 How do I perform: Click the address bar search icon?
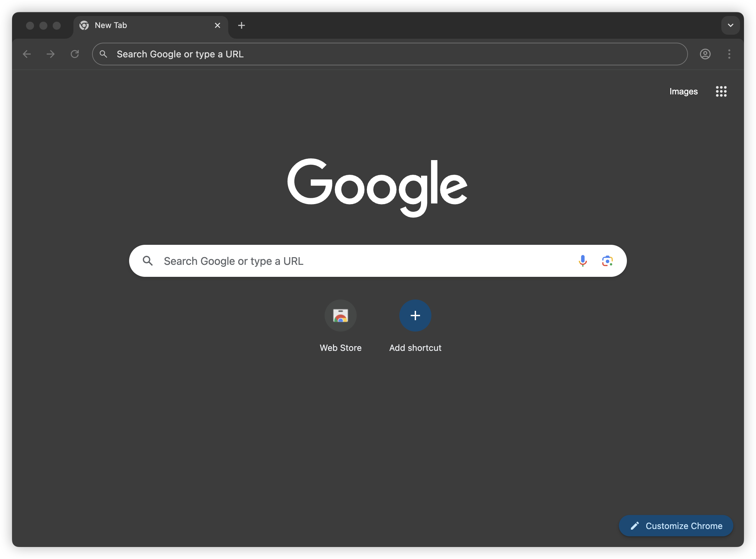tap(103, 54)
